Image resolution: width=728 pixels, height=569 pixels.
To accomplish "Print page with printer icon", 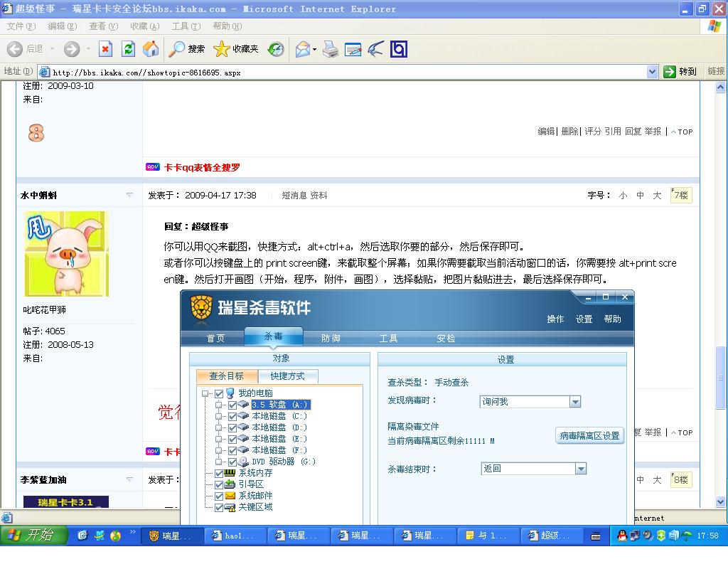I will [331, 49].
